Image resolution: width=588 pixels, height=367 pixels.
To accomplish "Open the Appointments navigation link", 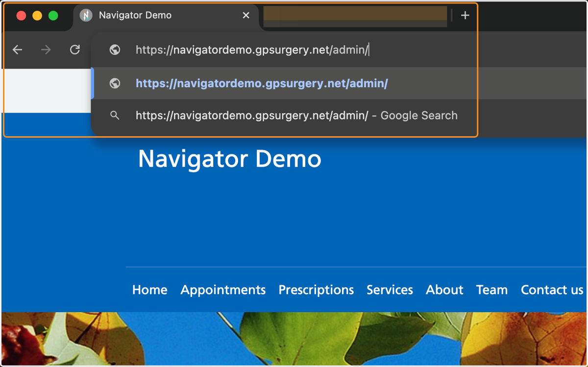I will tap(223, 290).
